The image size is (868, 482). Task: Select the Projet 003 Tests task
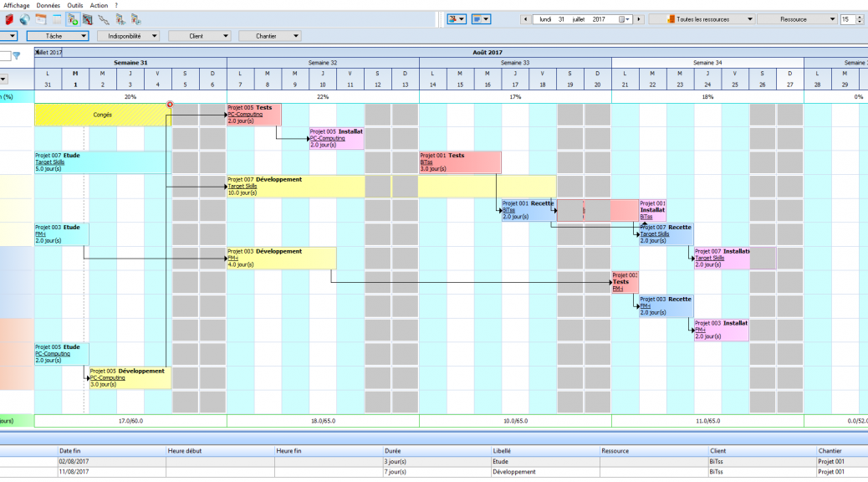point(625,282)
